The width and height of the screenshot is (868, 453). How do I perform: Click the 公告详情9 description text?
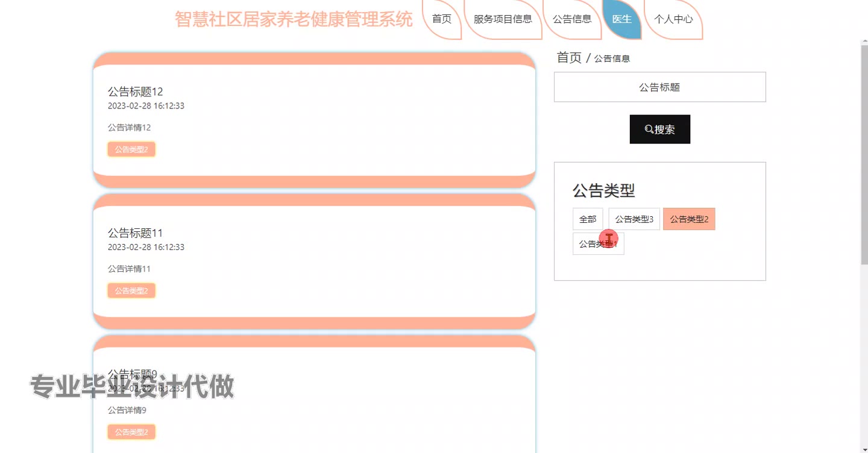(127, 410)
